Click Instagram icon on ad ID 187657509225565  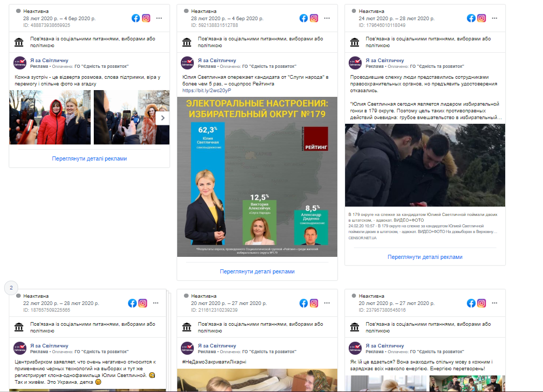pos(142,303)
